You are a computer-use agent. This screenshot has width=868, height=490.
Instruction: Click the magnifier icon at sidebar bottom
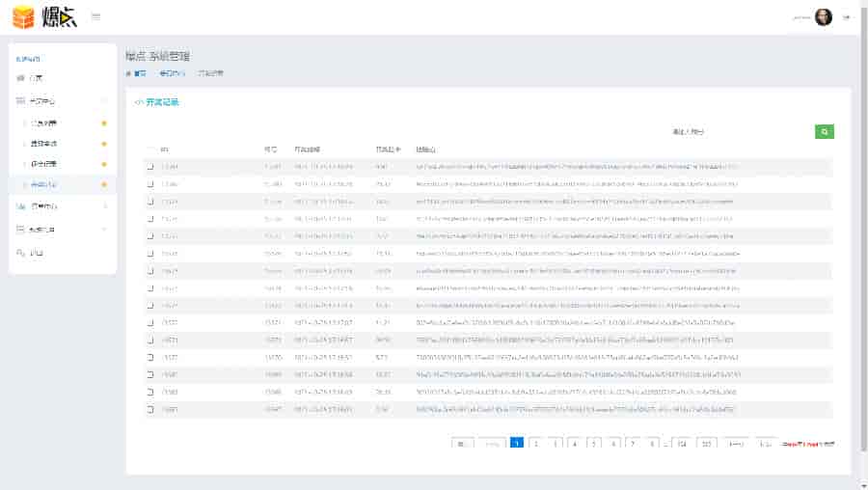pyautogui.click(x=21, y=253)
